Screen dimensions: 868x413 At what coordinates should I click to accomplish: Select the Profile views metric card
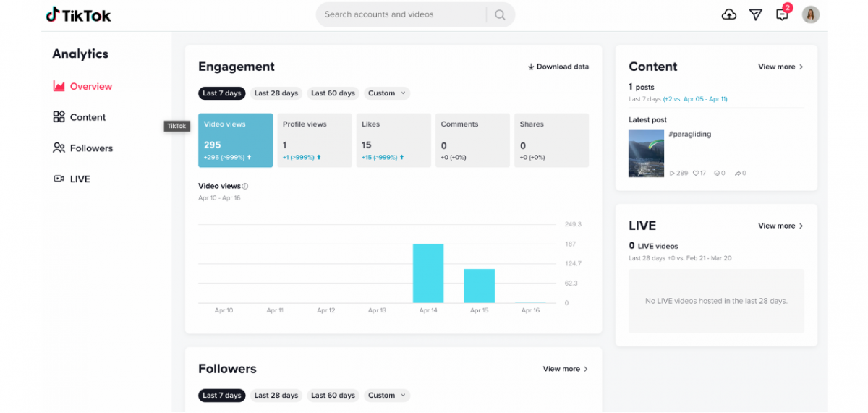tap(315, 140)
